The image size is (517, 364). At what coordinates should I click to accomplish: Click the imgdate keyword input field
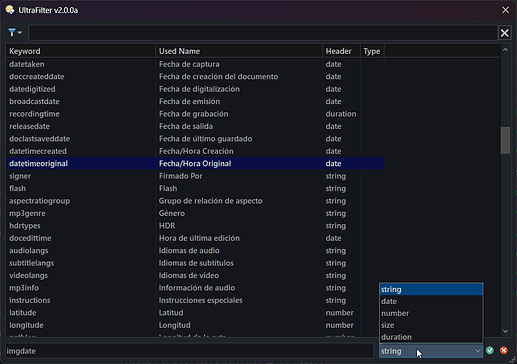pos(189,351)
